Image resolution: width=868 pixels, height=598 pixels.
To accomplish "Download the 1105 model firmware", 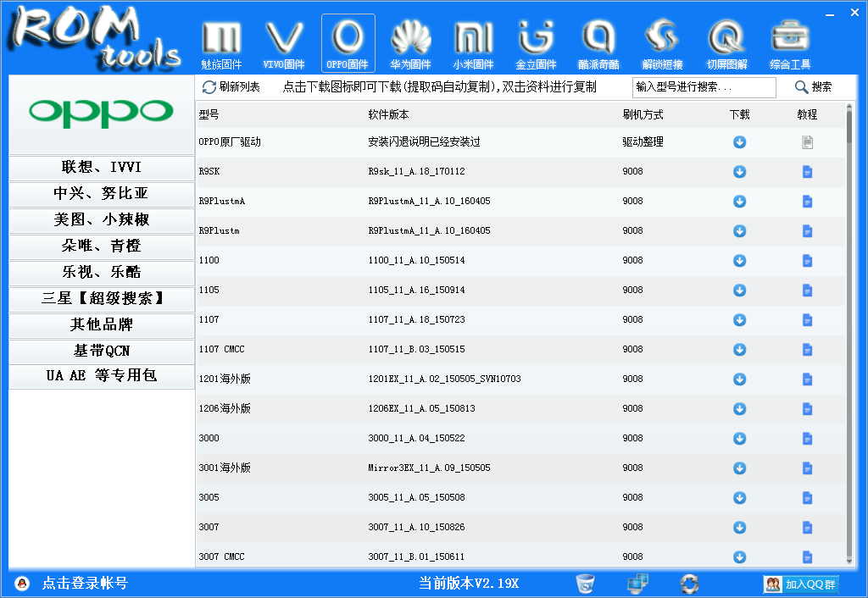I will [x=739, y=291].
